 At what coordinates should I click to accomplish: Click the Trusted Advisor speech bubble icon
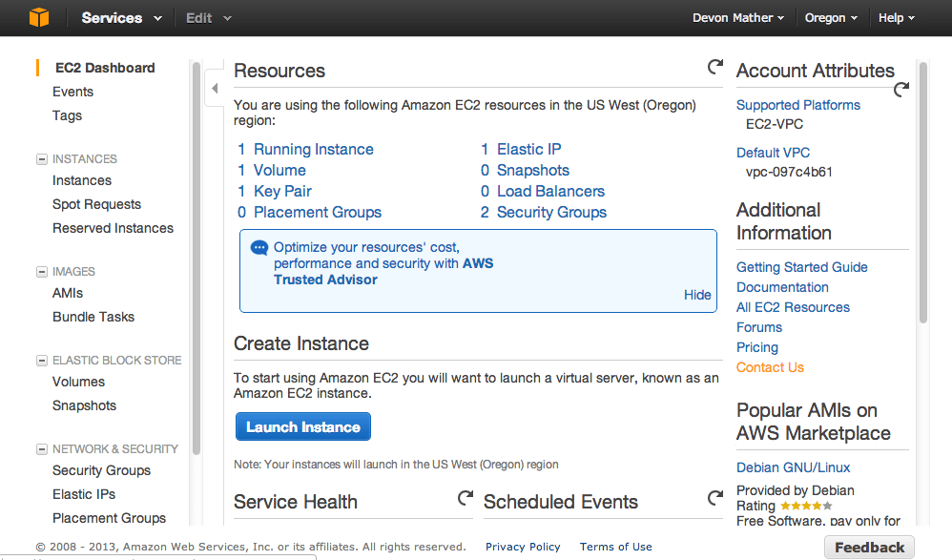[x=259, y=247]
